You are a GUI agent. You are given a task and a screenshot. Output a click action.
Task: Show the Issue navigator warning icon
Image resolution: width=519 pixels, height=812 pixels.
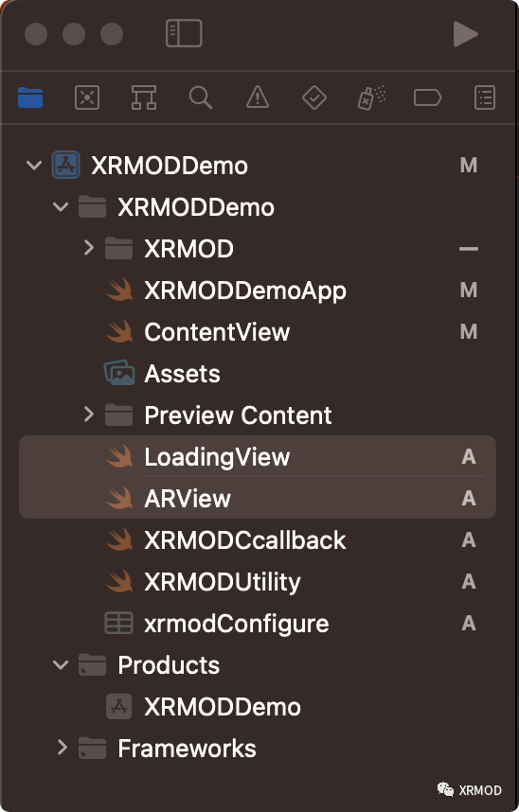[258, 97]
